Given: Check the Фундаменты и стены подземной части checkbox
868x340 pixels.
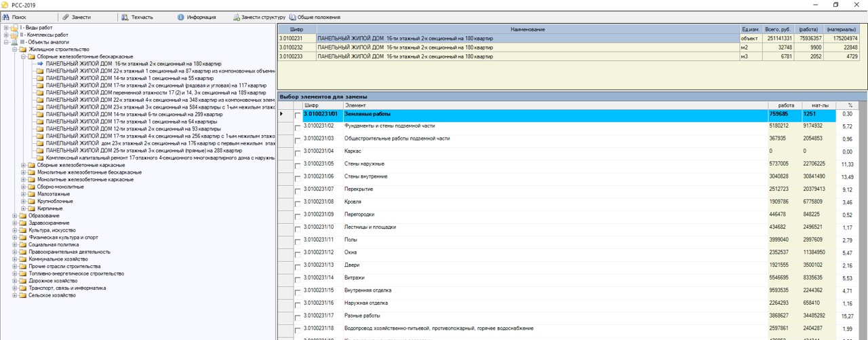Looking at the screenshot, I should click(x=298, y=128).
